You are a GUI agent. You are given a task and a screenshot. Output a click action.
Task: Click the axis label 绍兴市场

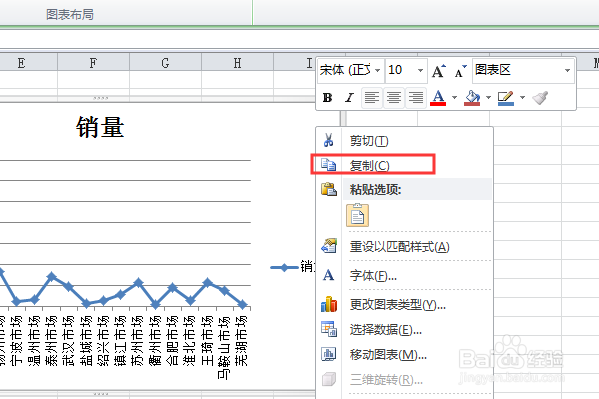pyautogui.click(x=103, y=341)
